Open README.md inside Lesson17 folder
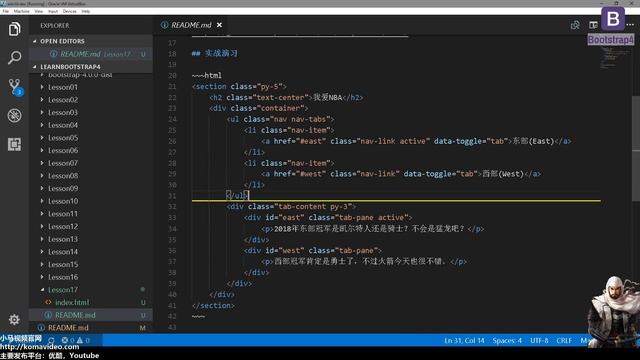The image size is (640, 360). coord(91,315)
